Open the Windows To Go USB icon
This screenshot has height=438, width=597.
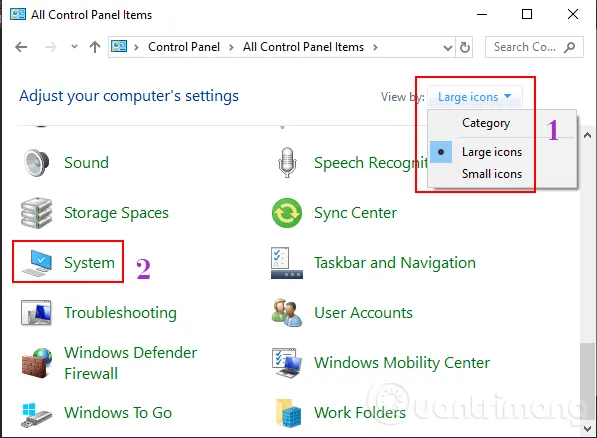[37, 415]
